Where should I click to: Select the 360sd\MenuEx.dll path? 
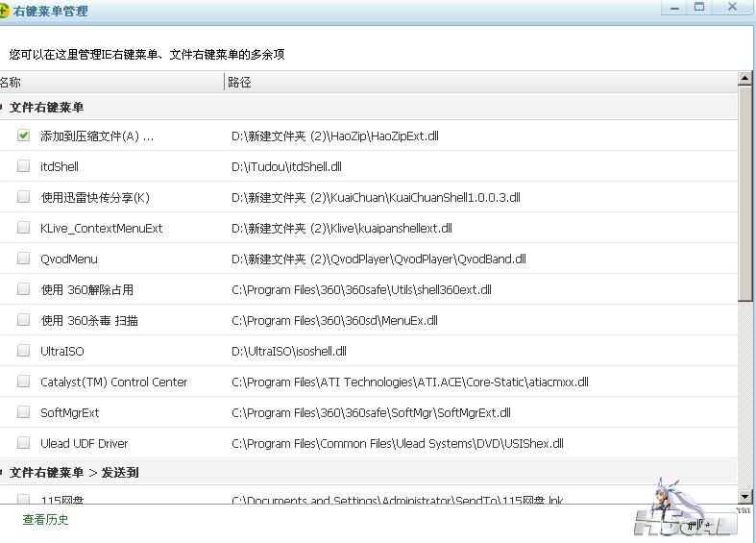[x=334, y=321]
